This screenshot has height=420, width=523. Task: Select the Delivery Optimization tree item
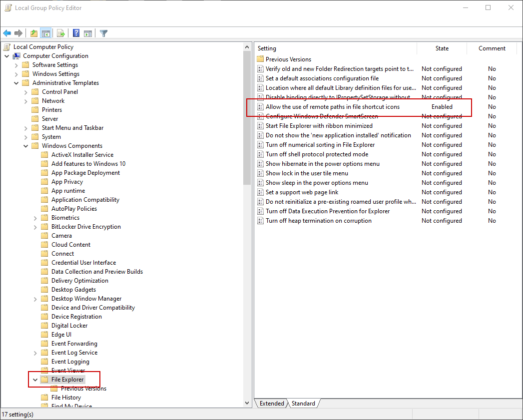tap(80, 281)
